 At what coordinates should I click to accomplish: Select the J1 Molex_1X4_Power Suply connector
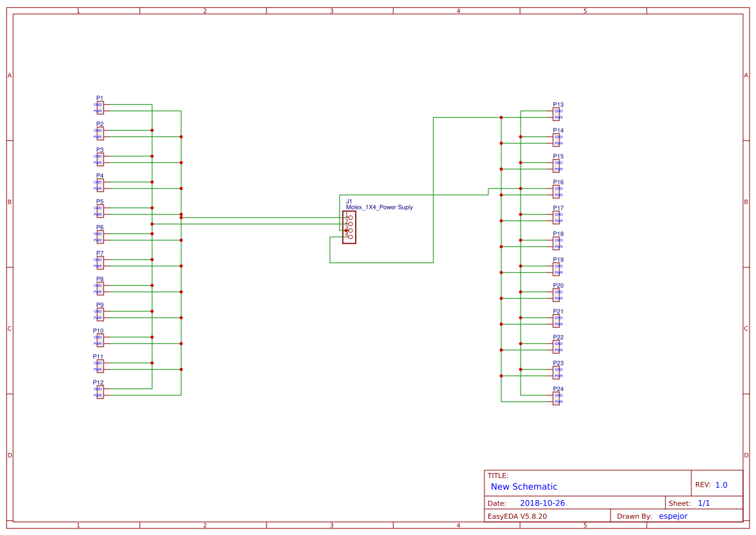[349, 226]
